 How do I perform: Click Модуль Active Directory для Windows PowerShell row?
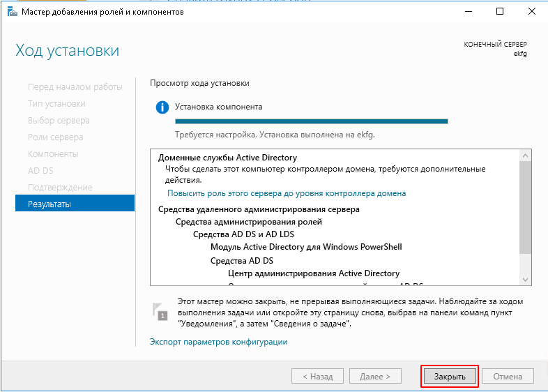point(306,247)
